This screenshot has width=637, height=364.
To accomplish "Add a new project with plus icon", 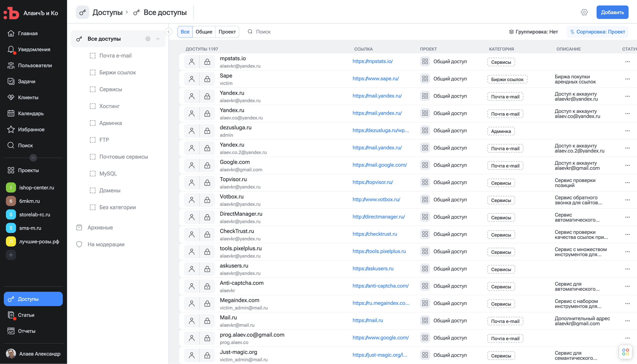I will [11, 255].
